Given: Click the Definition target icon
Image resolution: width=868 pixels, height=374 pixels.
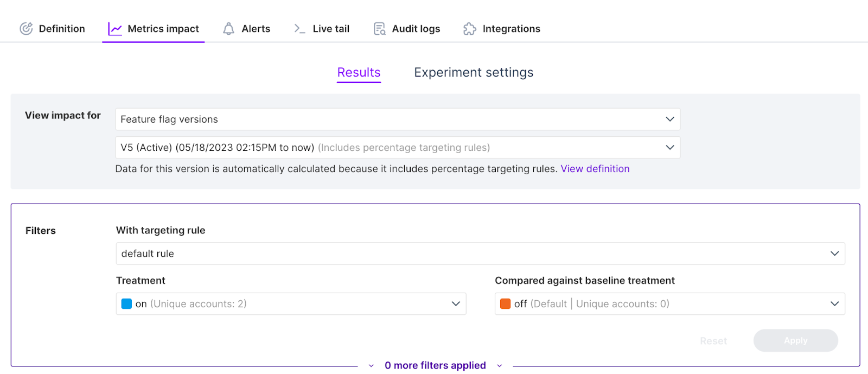Looking at the screenshot, I should [x=26, y=29].
